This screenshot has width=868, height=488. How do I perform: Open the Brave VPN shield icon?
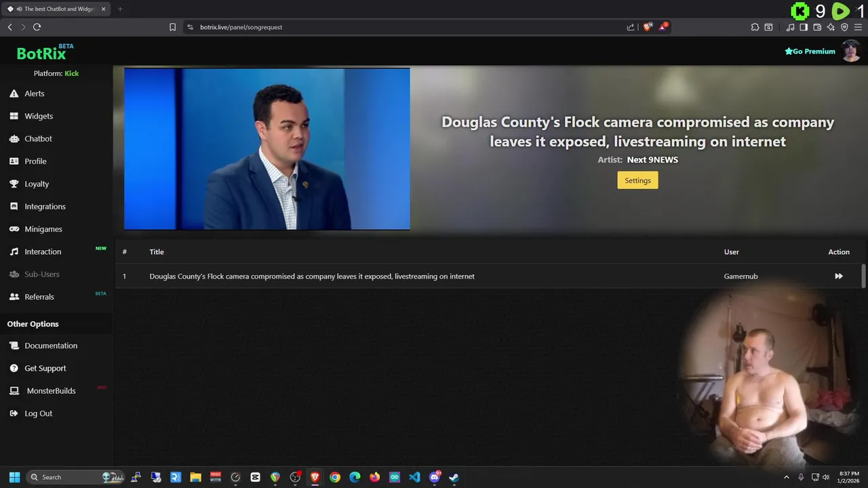click(x=844, y=27)
